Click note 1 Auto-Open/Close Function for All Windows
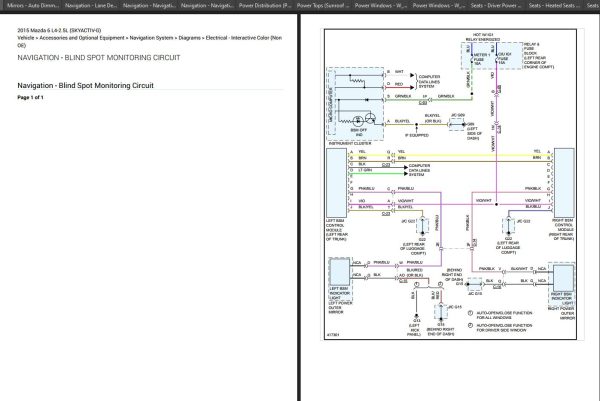Image resolution: width=600 pixels, height=401 pixels. tap(501, 315)
